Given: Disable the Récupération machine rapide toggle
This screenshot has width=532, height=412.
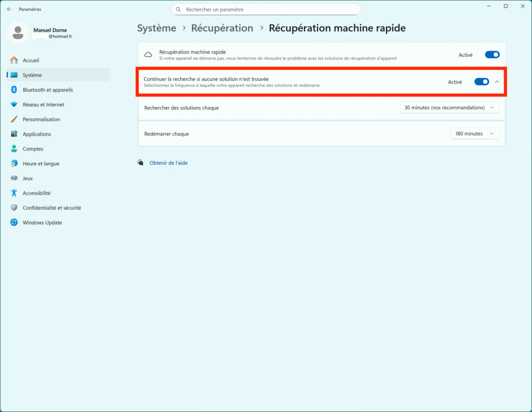Looking at the screenshot, I should coord(492,55).
